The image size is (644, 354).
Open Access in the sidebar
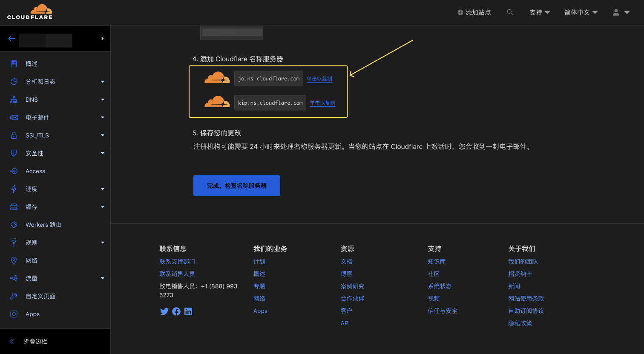[35, 171]
